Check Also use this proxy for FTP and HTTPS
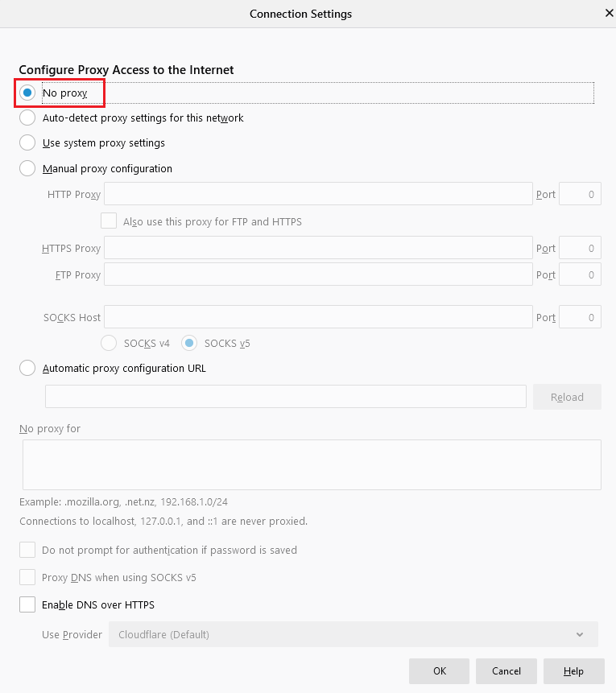Viewport: 616px width, 693px height. point(109,221)
